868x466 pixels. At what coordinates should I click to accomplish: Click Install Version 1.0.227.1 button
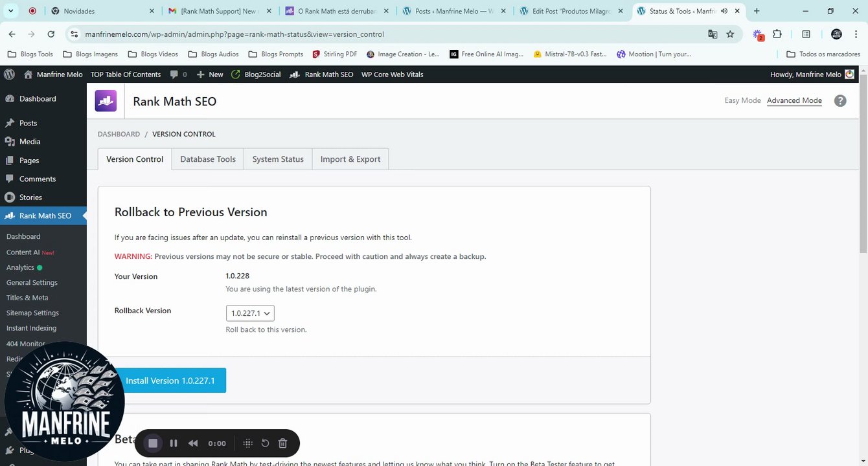(x=170, y=381)
